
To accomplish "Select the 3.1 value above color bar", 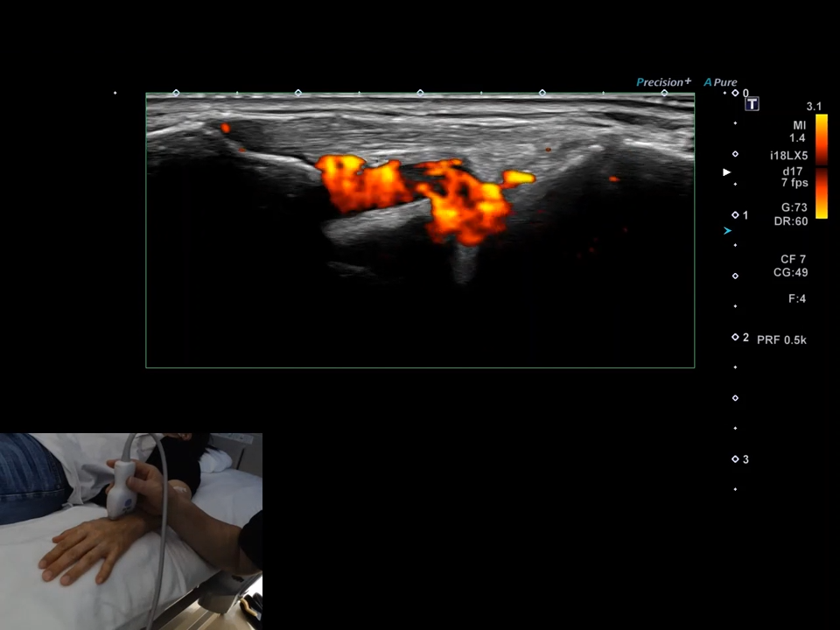I will pyautogui.click(x=814, y=107).
